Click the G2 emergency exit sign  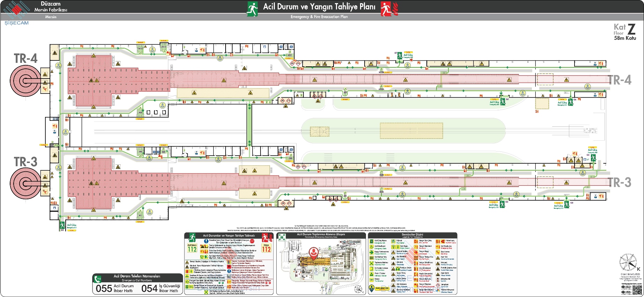pyautogui.click(x=502, y=204)
